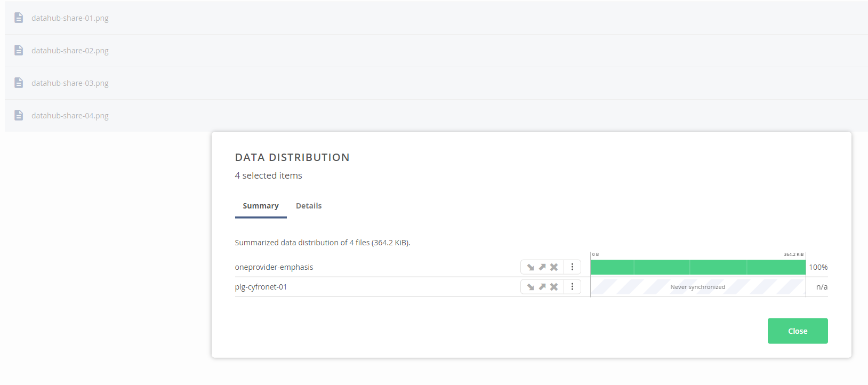Click migration arrow icon for oneprovider-emphasis
868x385 pixels.
click(x=542, y=267)
